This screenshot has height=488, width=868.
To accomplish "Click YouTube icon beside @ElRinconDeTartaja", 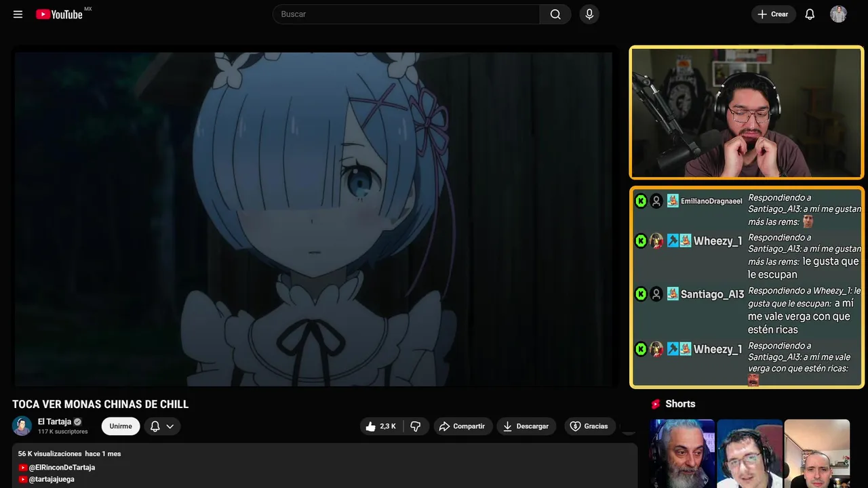I will [x=23, y=468].
